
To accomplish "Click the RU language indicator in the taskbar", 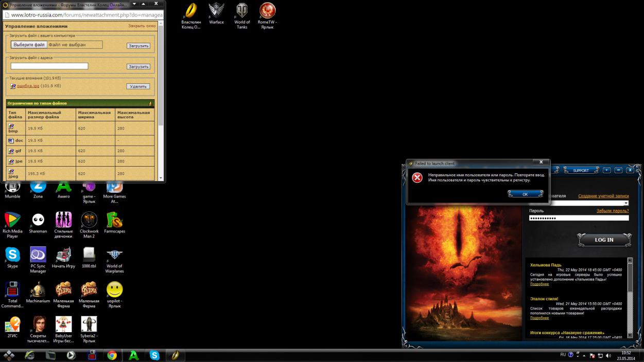I will click(x=563, y=355).
